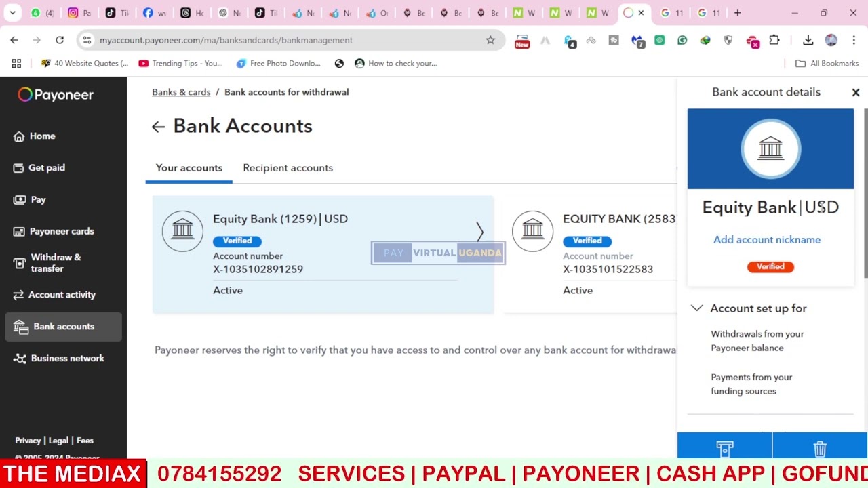The image size is (868, 488).
Task: Open the Privacy footer link
Action: pos(28,441)
